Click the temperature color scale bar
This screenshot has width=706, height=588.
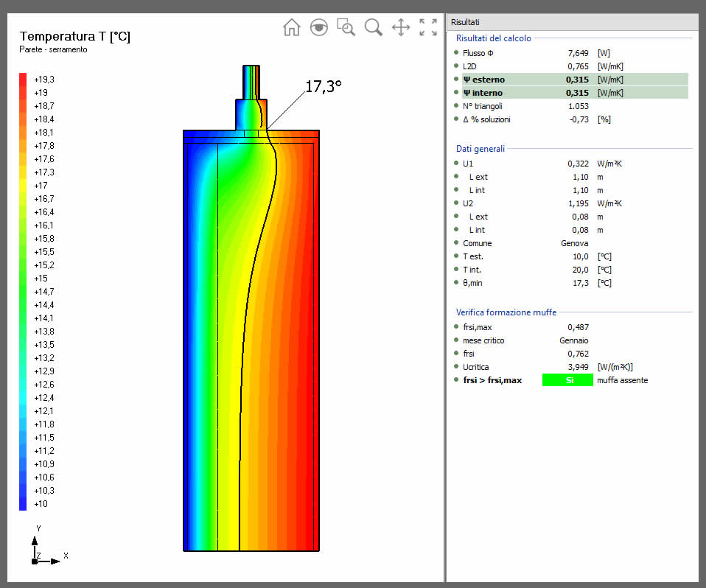pos(23,292)
